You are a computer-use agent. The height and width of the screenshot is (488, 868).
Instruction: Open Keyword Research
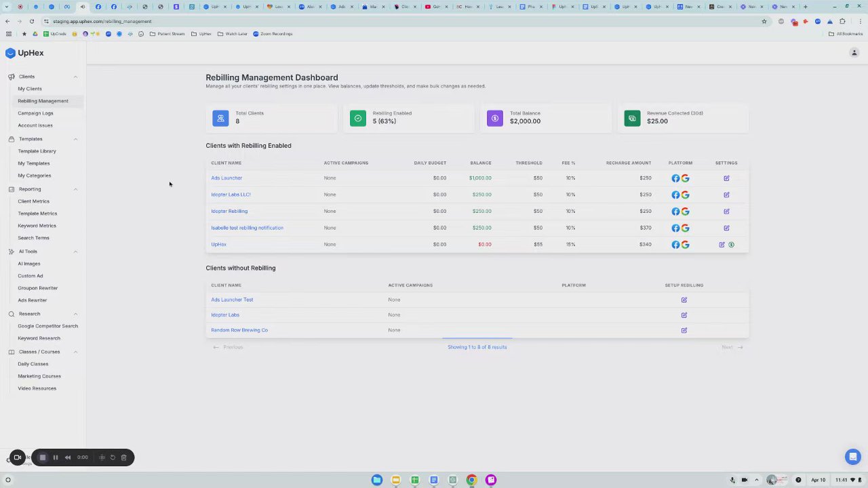(39, 338)
